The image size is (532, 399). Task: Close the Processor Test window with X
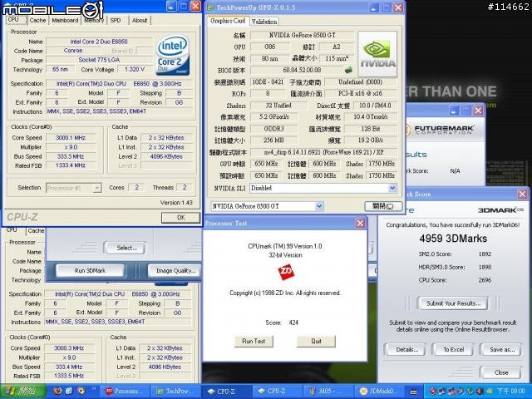click(x=360, y=224)
